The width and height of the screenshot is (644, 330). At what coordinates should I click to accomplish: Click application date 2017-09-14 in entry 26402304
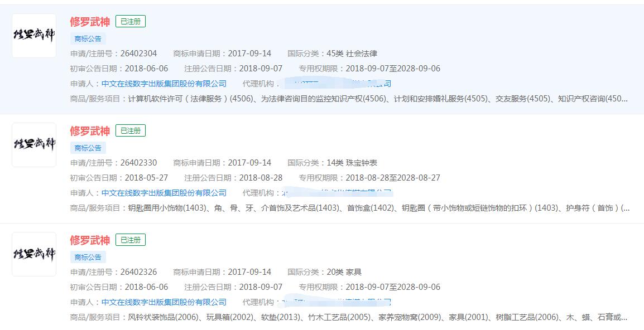(x=249, y=54)
